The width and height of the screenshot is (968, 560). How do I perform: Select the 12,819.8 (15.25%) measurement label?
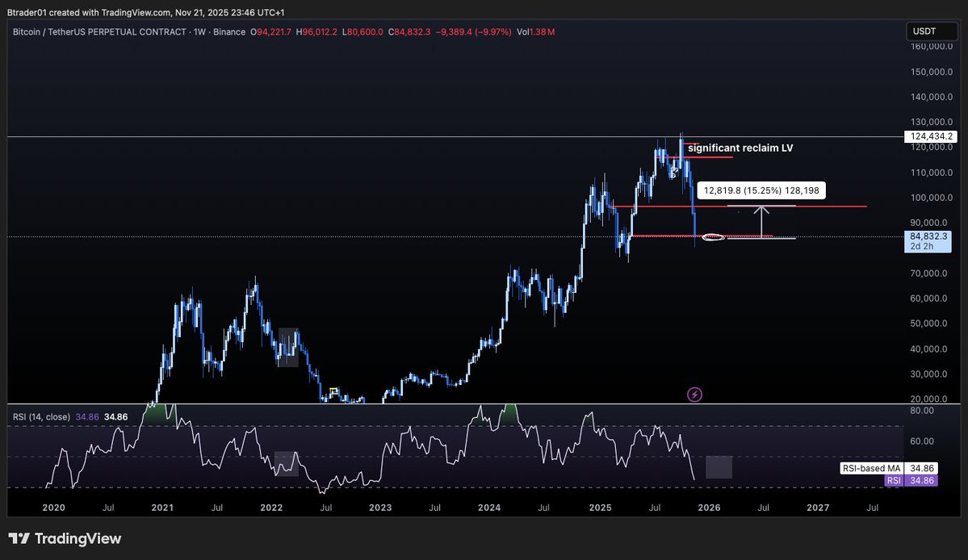[x=761, y=190]
